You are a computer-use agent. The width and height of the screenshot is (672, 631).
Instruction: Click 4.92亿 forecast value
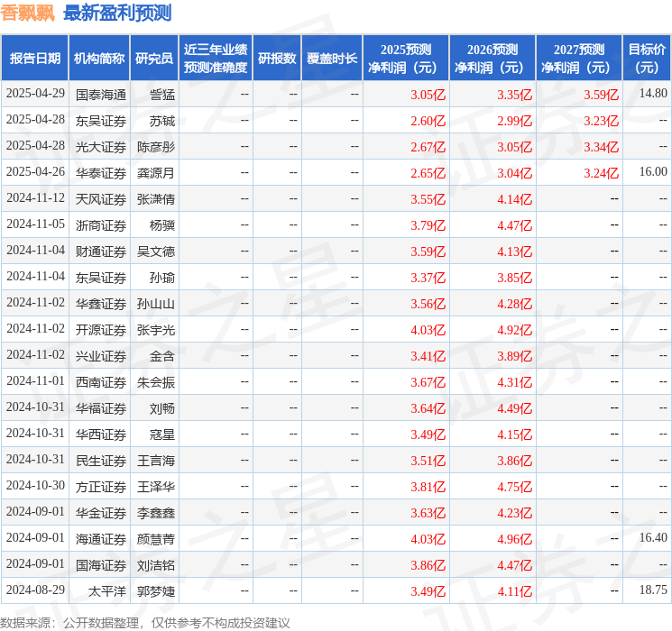[x=514, y=330]
